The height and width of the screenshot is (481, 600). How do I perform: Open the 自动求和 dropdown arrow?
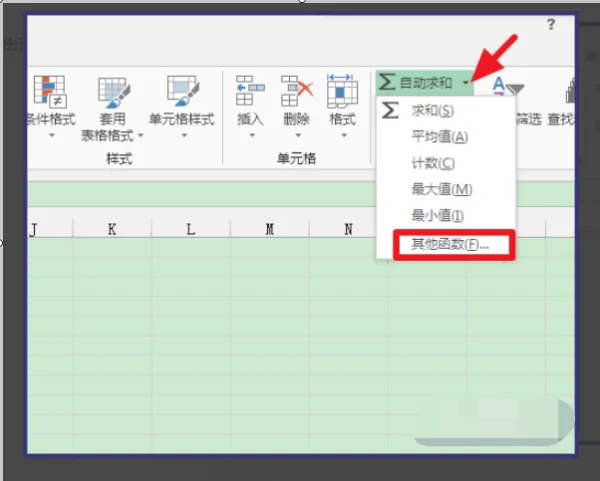point(466,83)
